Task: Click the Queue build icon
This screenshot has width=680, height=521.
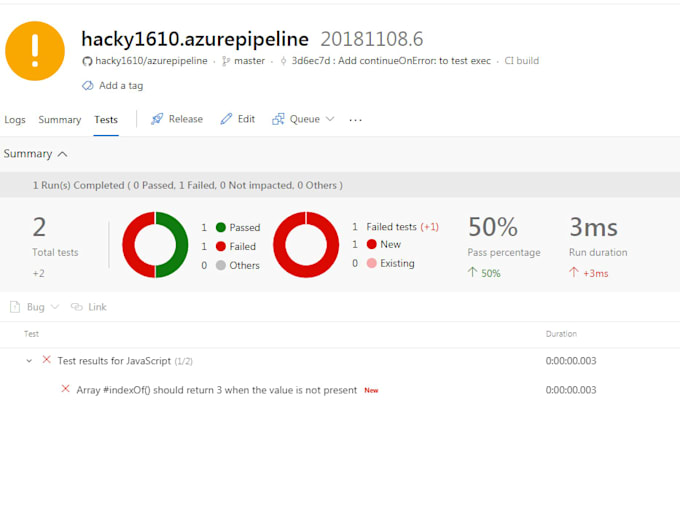Action: [x=278, y=119]
